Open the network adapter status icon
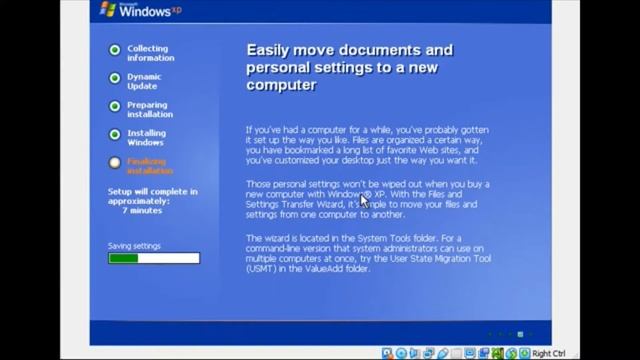Image resolution: width=640 pixels, height=360 pixels. 429,353
